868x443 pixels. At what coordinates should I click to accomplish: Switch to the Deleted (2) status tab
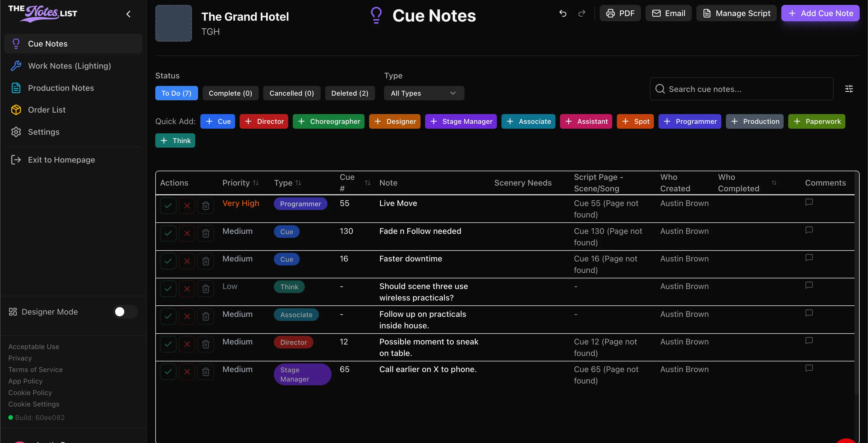tap(349, 93)
